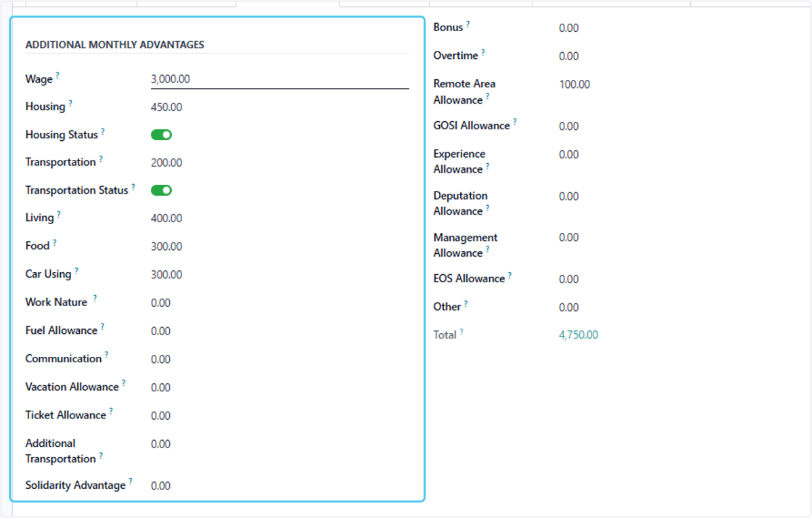Click the help icon beside Management Allowance
The image size is (812, 518).
point(487,250)
